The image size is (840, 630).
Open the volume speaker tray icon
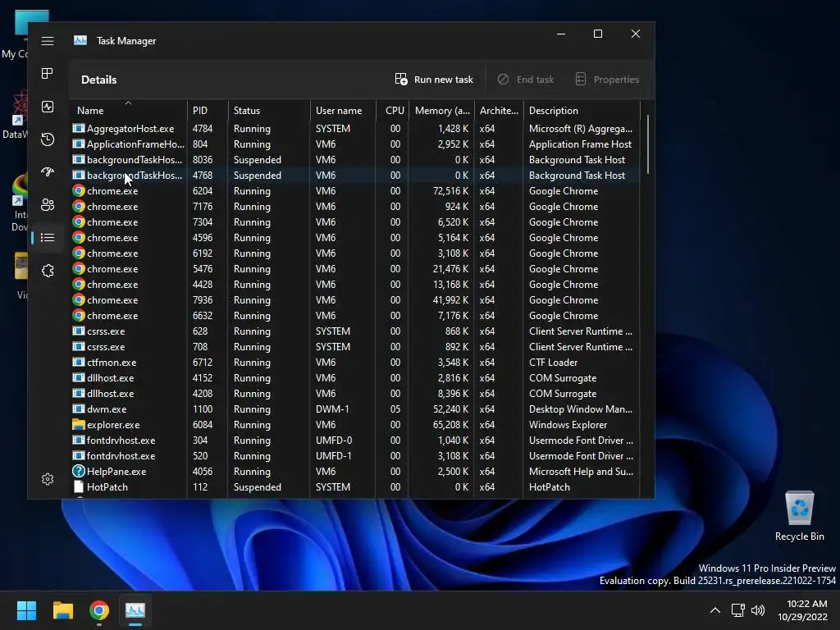758,610
